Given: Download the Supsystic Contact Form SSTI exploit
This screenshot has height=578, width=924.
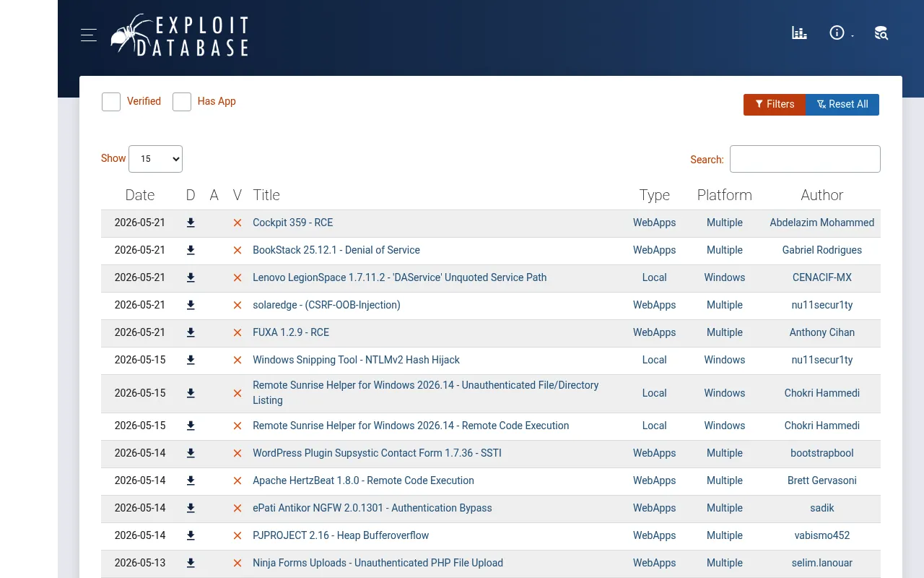Looking at the screenshot, I should click(x=191, y=453).
